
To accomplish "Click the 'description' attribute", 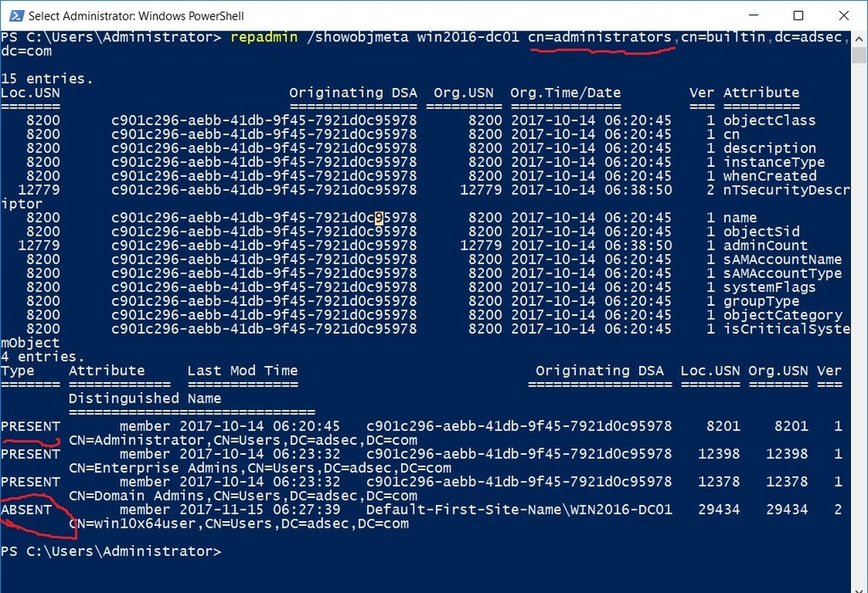I will pos(770,147).
